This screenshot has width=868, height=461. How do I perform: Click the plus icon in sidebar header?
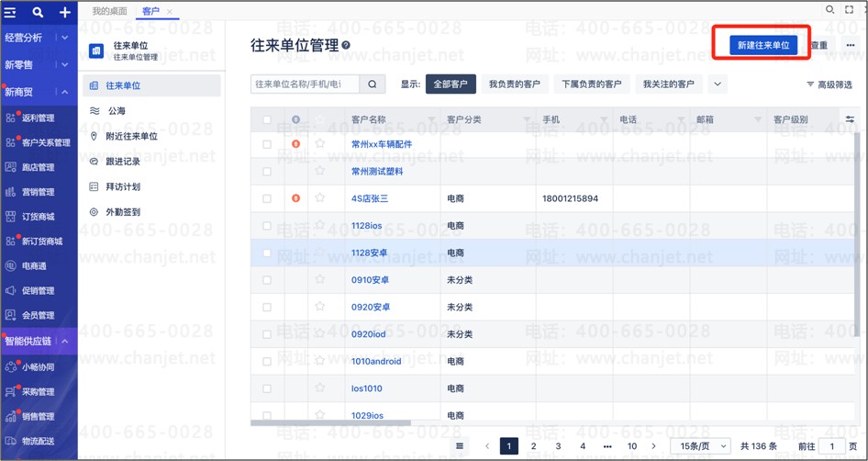click(x=64, y=13)
